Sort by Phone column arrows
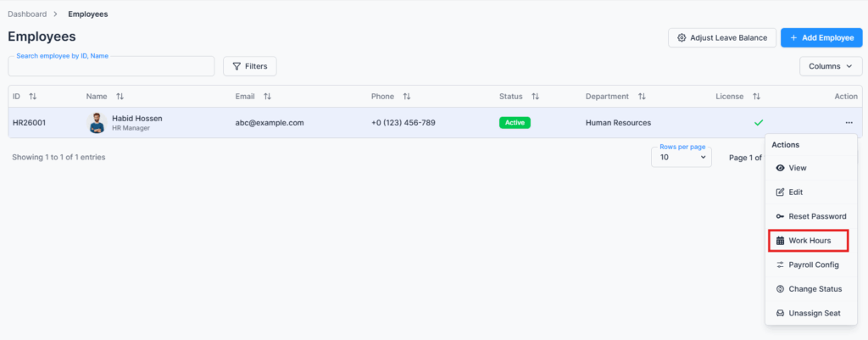 [407, 97]
